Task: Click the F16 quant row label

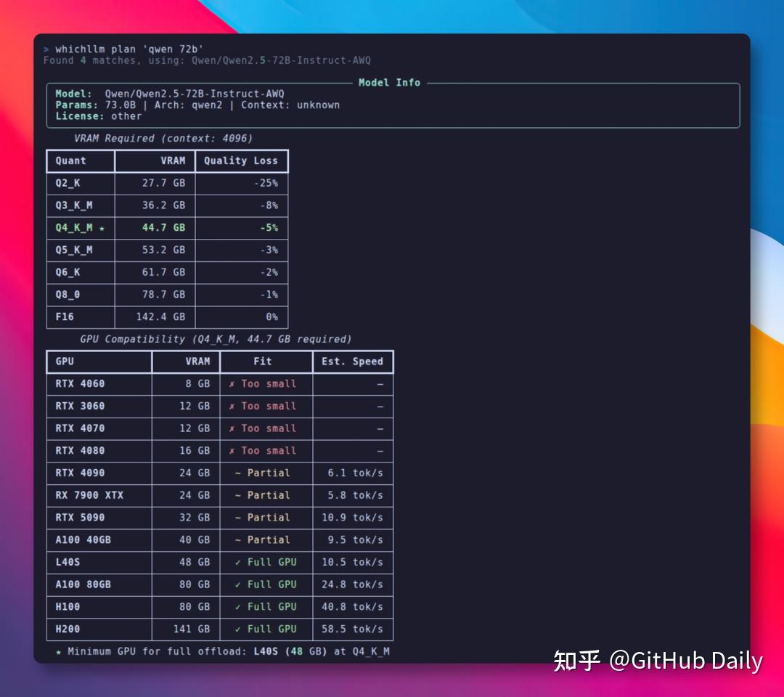Action: click(x=65, y=317)
